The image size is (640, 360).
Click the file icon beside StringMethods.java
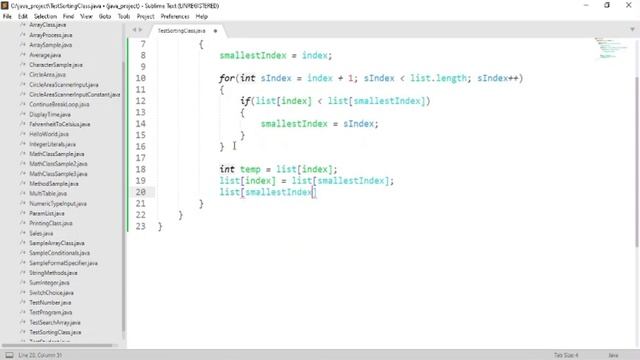tap(23, 273)
